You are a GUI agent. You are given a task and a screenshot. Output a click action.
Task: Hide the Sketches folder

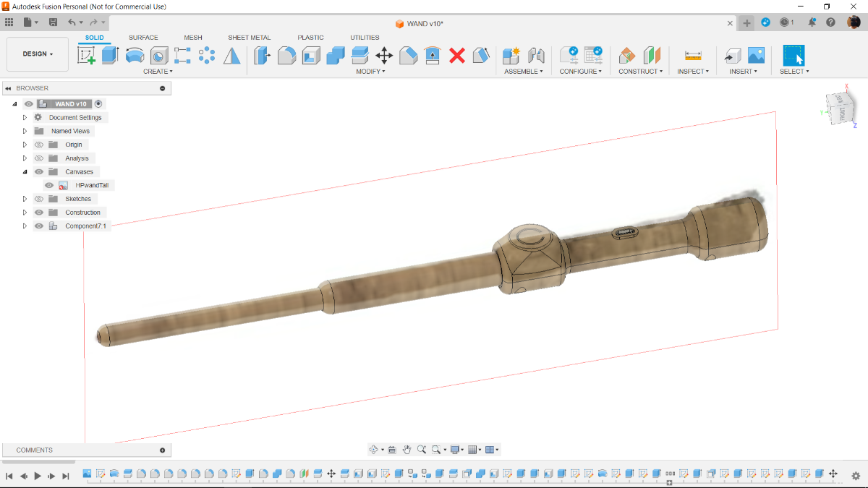tap(39, 199)
